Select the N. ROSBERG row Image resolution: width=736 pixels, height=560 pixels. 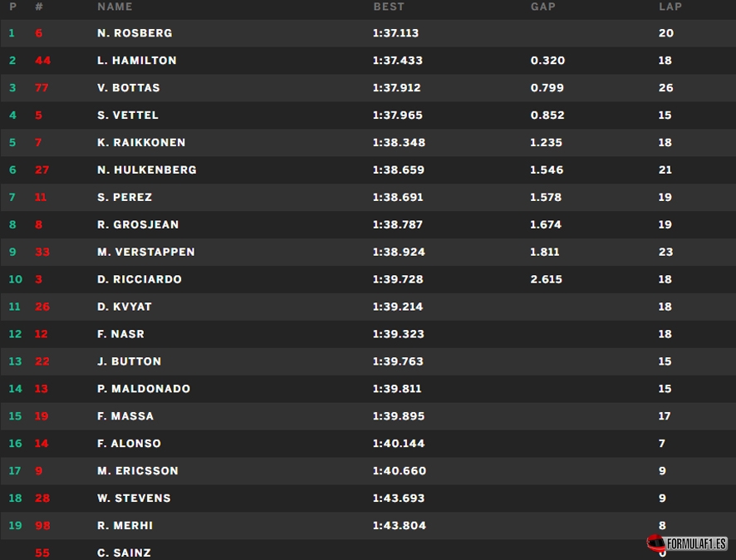(368, 33)
